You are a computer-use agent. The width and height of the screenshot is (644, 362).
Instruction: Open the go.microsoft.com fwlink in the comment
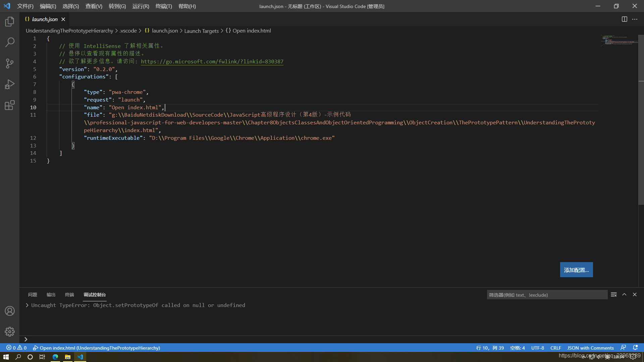point(212,61)
